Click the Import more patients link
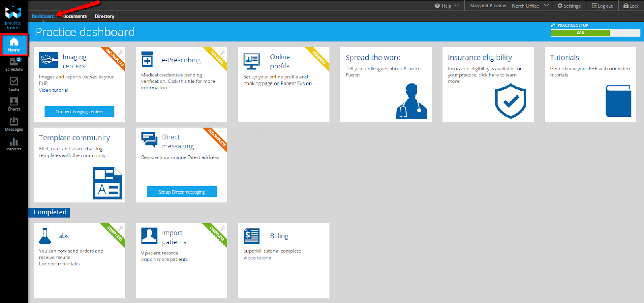644x303 pixels. tap(164, 259)
